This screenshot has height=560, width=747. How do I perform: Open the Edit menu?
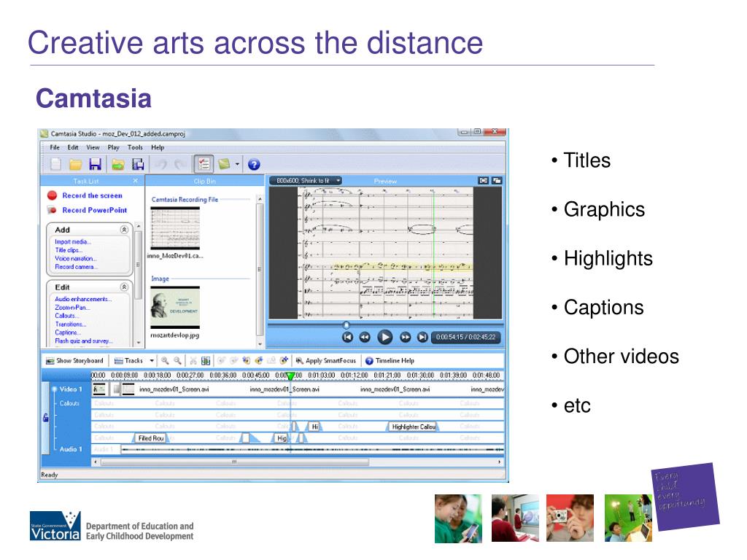[x=72, y=147]
